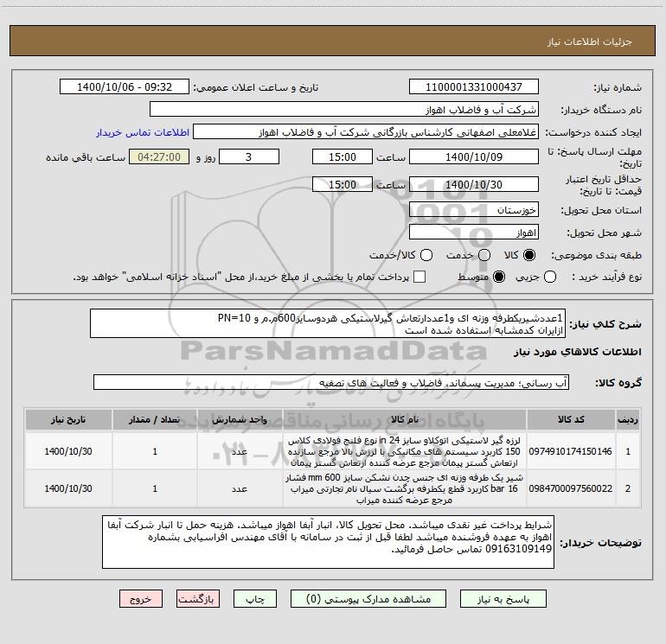Toggle the اسناد خزانه اسلامی payment checkbox
This screenshot has height=644, width=666.
pos(419,277)
